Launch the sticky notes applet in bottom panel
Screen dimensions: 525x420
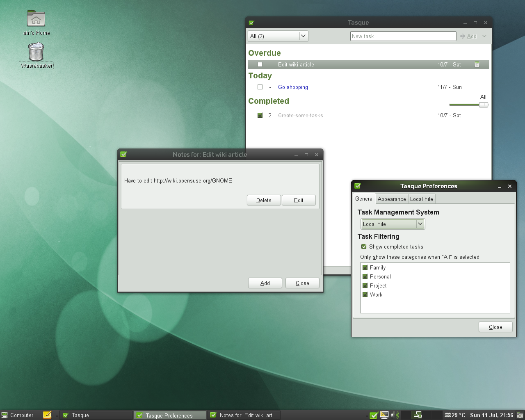(x=47, y=415)
